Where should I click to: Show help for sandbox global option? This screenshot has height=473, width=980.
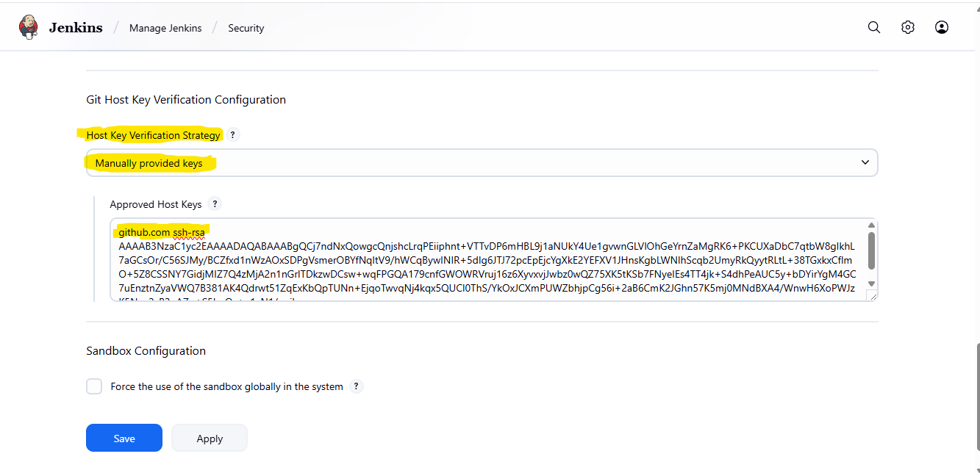(x=357, y=386)
